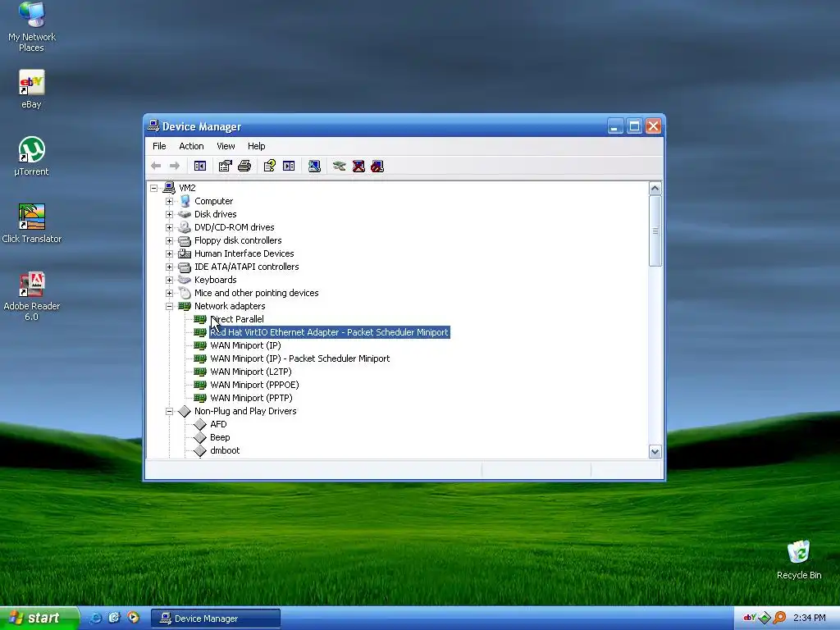The width and height of the screenshot is (840, 630).
Task: Expand the Keyboards category
Action: (169, 281)
